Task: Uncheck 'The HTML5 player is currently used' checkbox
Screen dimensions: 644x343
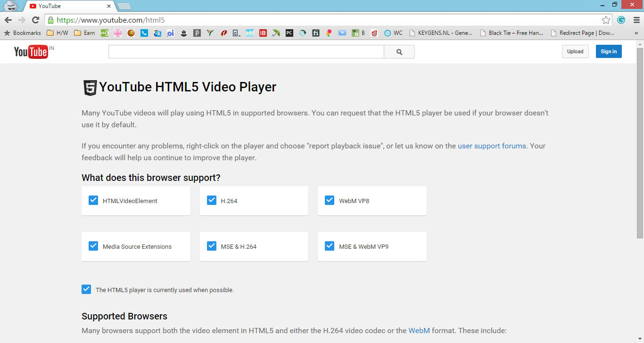Action: pos(86,289)
